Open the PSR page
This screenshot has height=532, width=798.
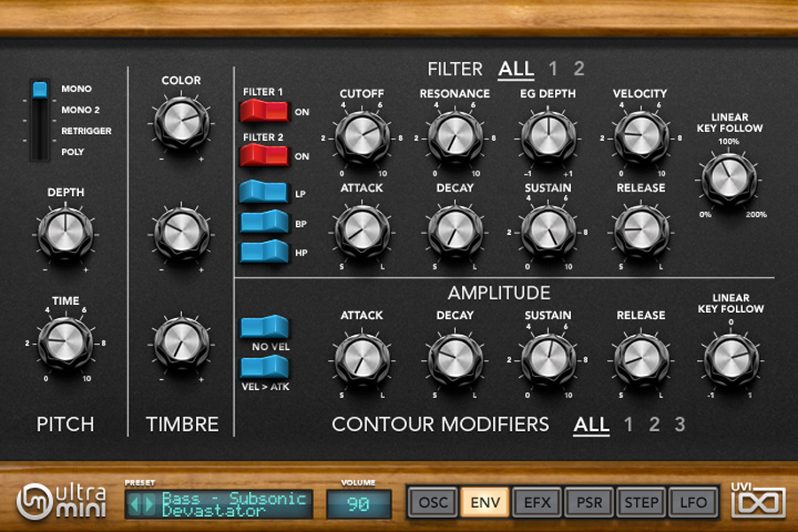[x=589, y=503]
